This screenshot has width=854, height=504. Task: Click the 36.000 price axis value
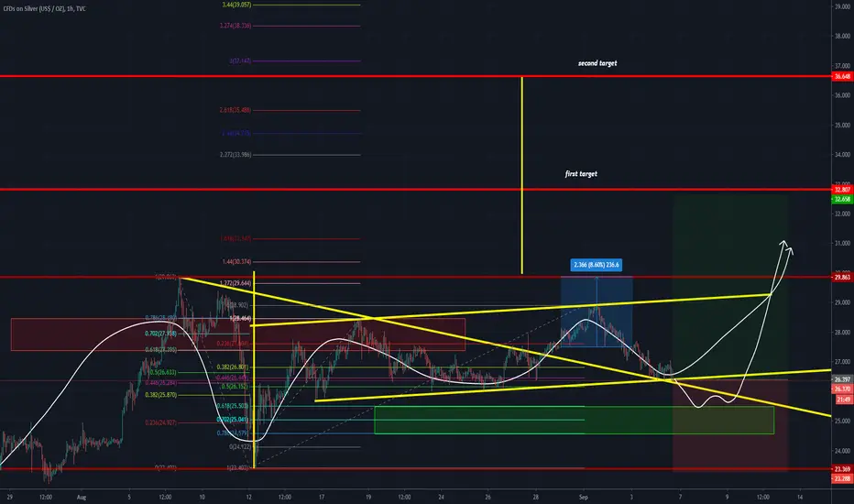pos(842,95)
